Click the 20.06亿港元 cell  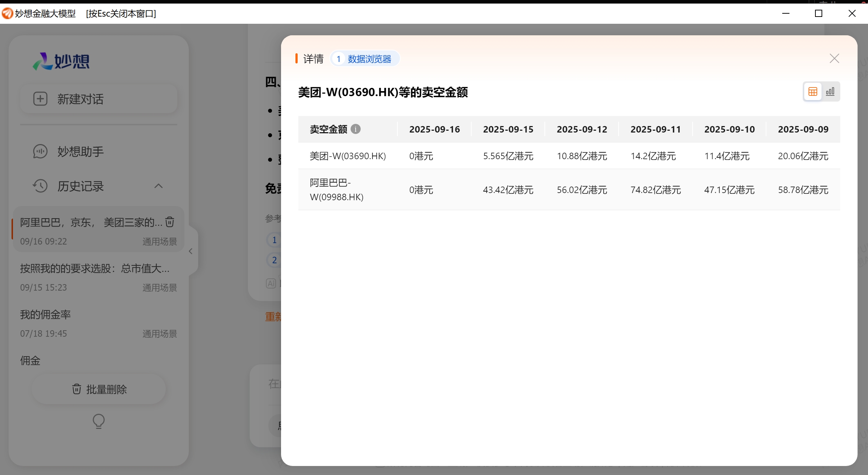[803, 156]
